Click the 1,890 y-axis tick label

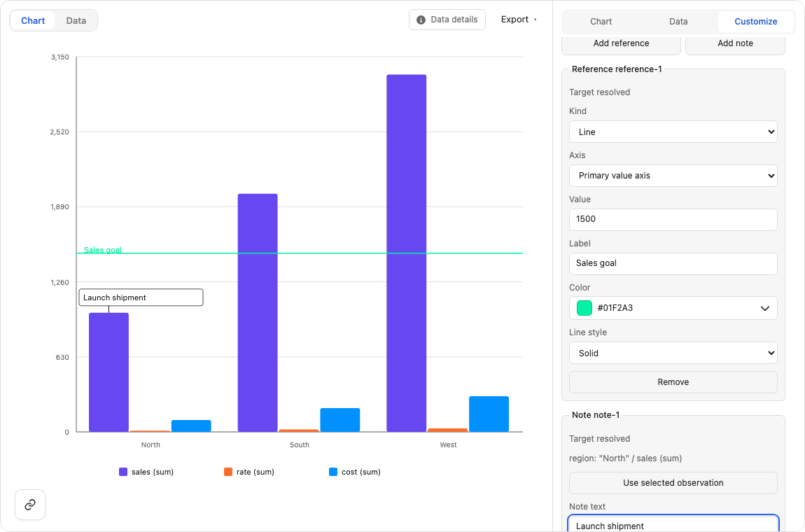click(x=59, y=207)
